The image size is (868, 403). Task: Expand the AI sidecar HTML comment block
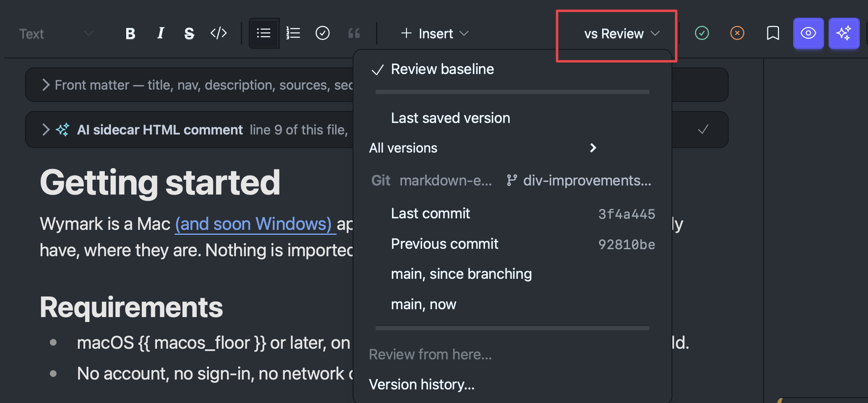(46, 130)
